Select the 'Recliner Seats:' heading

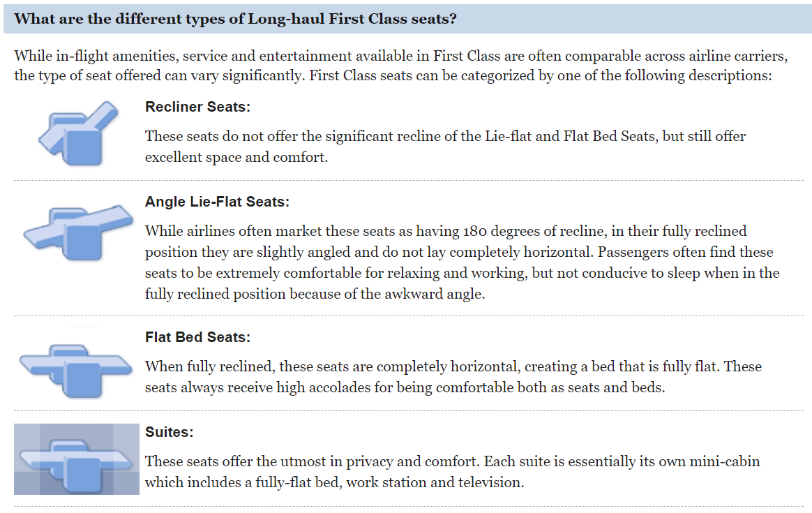click(x=197, y=107)
